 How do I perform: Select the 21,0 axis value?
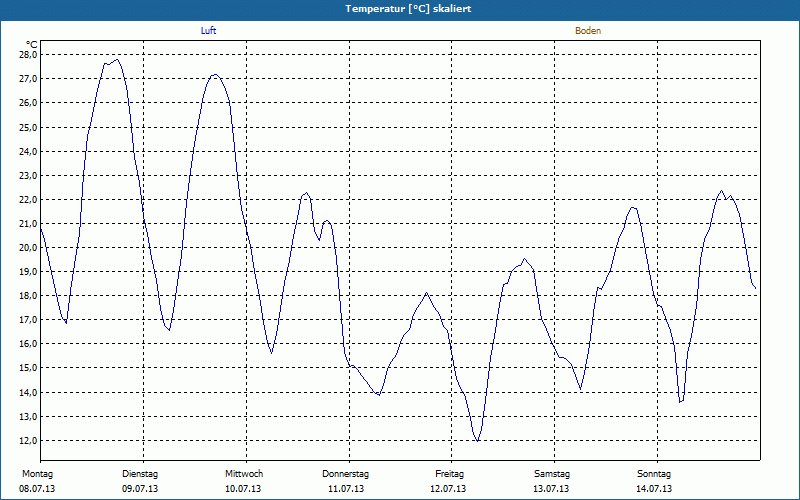(x=28, y=223)
